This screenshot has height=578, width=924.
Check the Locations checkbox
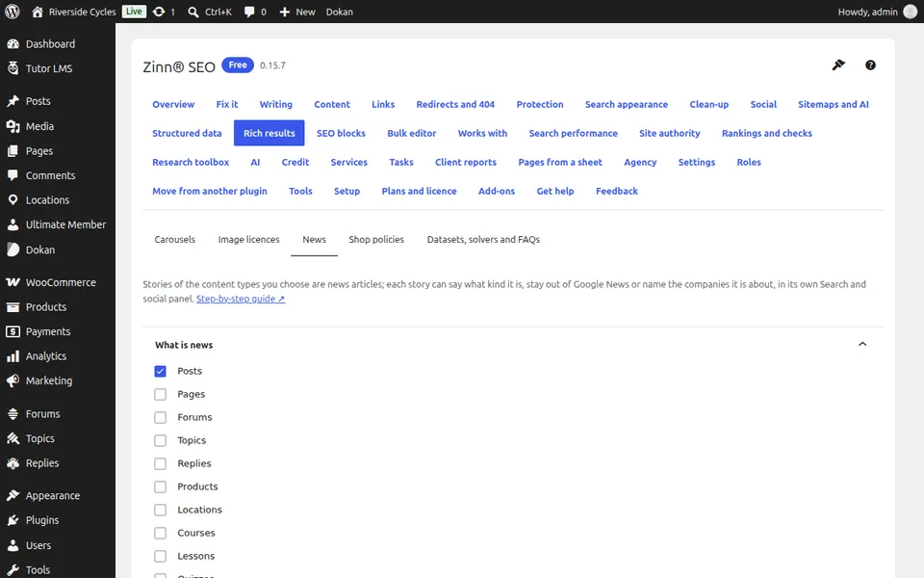tap(161, 510)
